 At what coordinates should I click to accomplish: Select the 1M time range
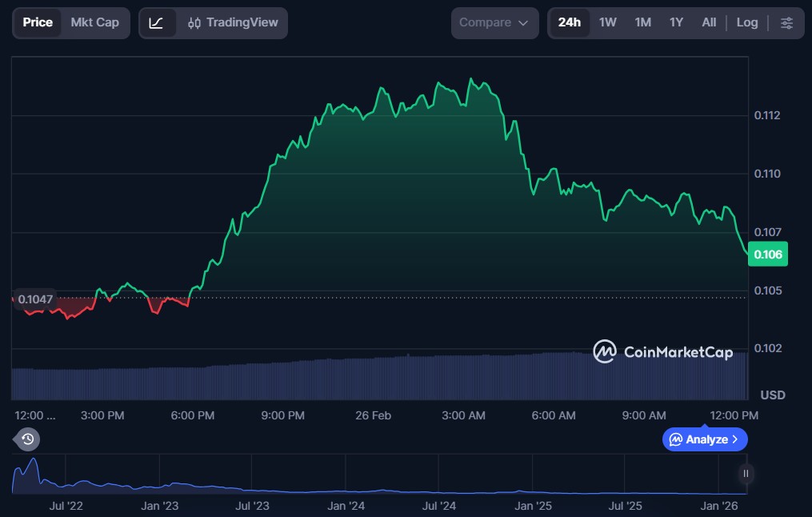[642, 22]
